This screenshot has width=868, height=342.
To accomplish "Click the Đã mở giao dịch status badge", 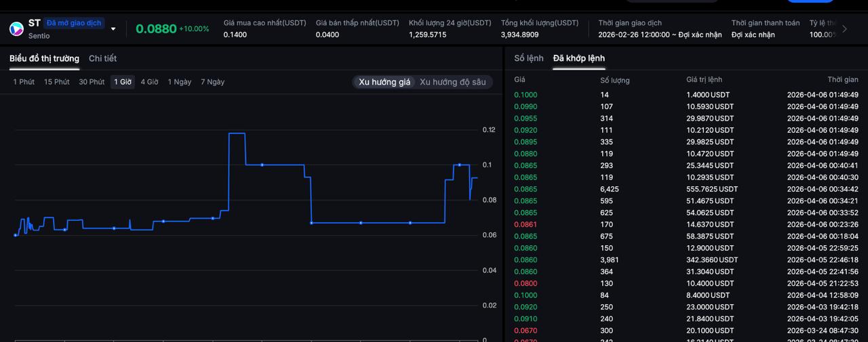I will point(74,23).
